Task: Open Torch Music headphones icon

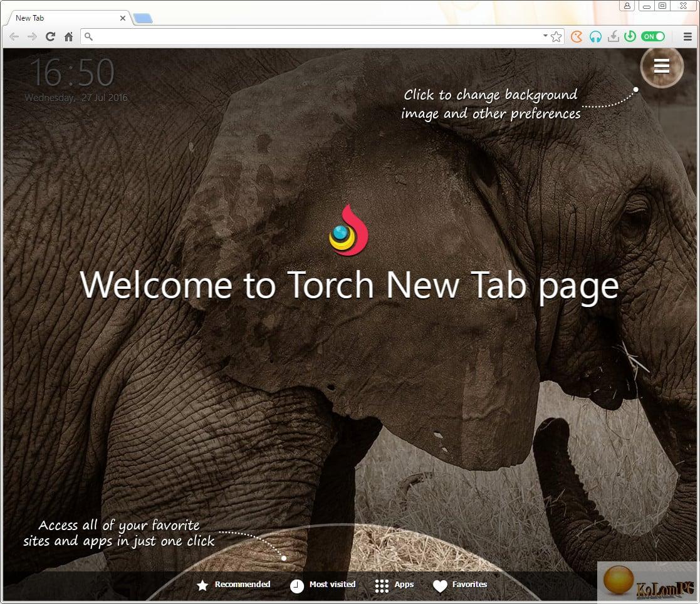Action: click(595, 36)
